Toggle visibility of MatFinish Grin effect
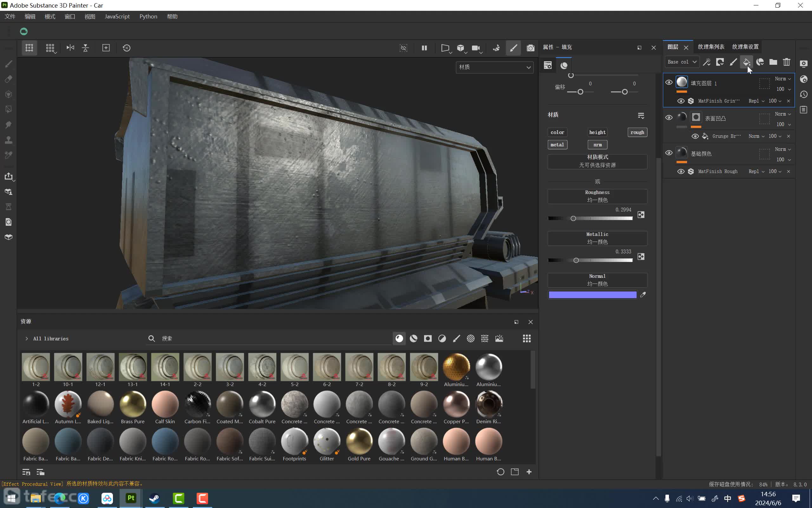The height and width of the screenshot is (508, 812). click(x=681, y=101)
